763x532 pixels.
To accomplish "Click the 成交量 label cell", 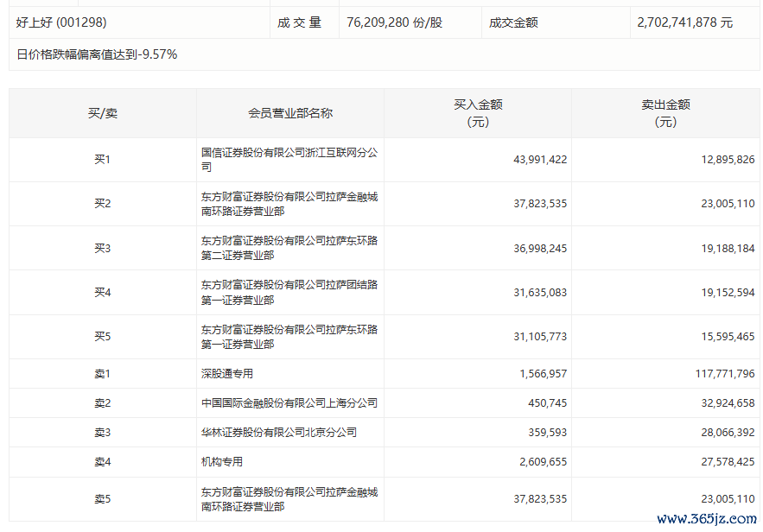I will [x=300, y=22].
